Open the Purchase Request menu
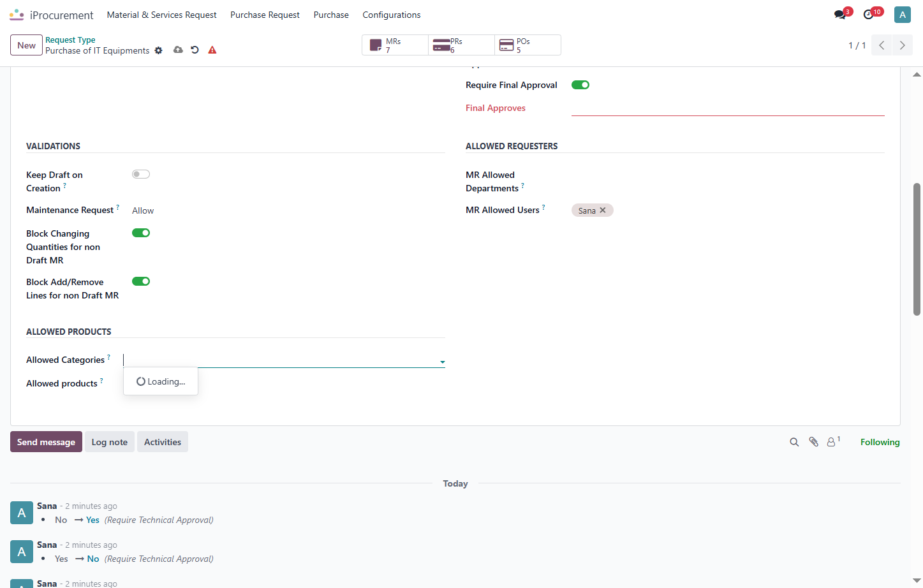 pos(265,15)
